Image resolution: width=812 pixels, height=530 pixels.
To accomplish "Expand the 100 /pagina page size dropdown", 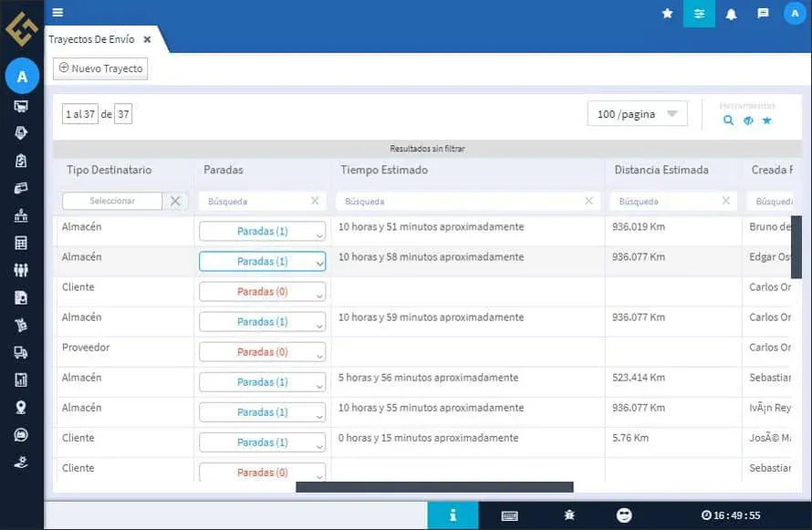I will [637, 114].
